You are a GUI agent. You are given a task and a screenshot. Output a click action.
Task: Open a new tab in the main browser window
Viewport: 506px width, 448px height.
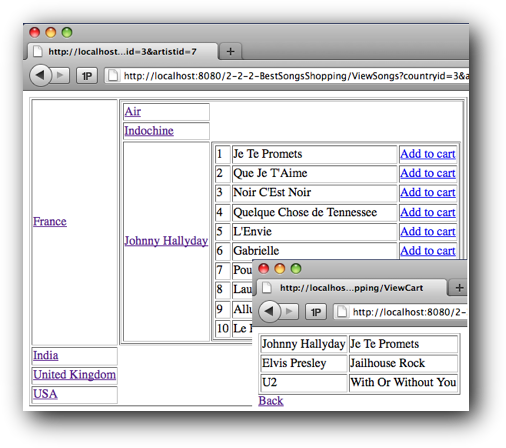tap(230, 52)
